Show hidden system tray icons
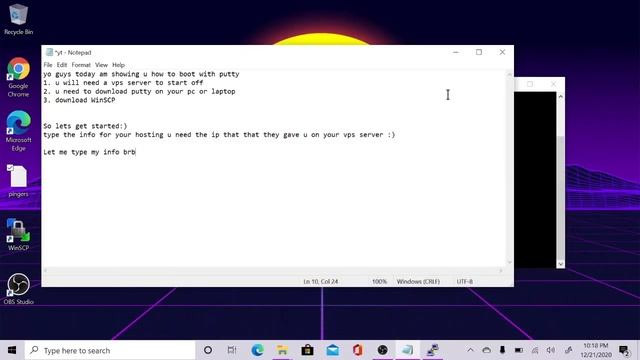Viewport: 640px width, 360px height. click(x=470, y=350)
